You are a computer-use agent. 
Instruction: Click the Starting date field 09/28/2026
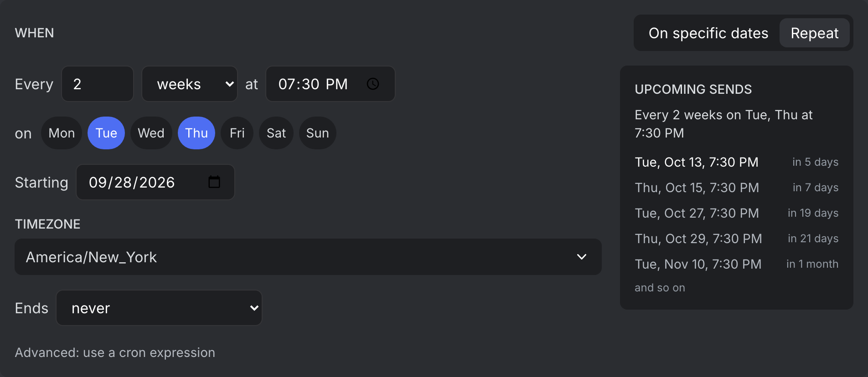(x=155, y=182)
